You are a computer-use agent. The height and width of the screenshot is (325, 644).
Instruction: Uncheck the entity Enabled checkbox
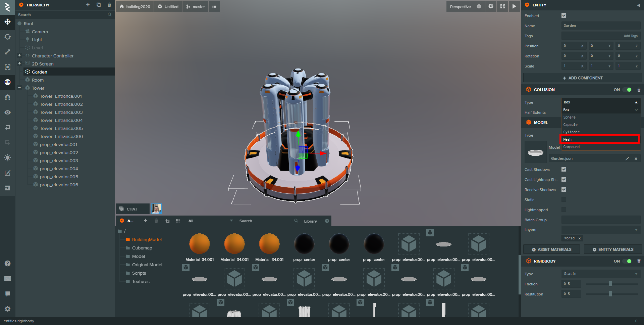564,15
